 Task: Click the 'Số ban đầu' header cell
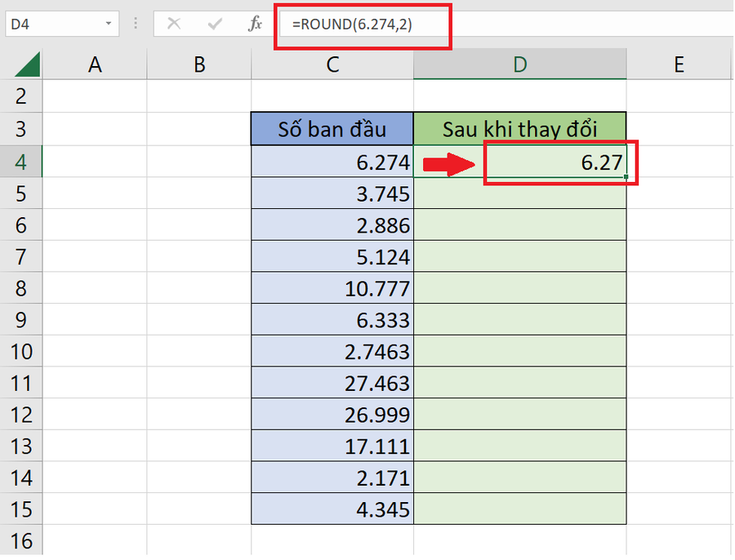coord(332,129)
